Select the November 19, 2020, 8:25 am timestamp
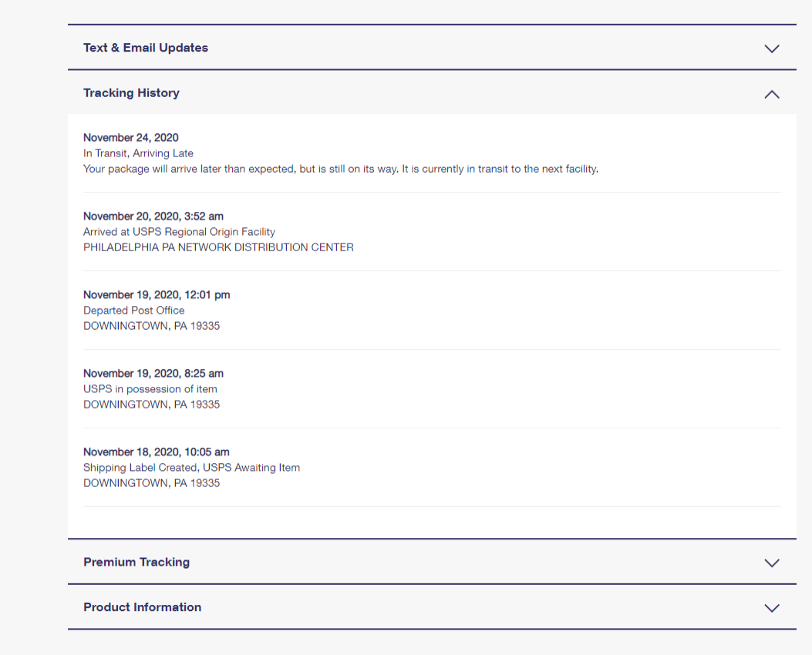The image size is (812, 655). tap(153, 374)
